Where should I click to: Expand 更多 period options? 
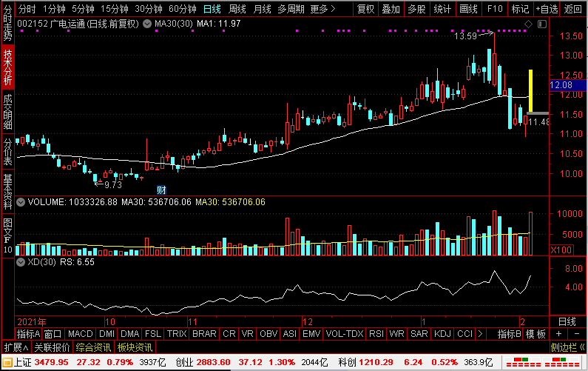tap(322, 9)
